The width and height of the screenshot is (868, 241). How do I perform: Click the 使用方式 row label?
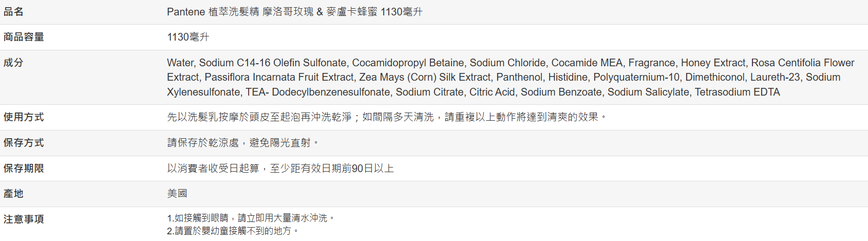(x=24, y=117)
